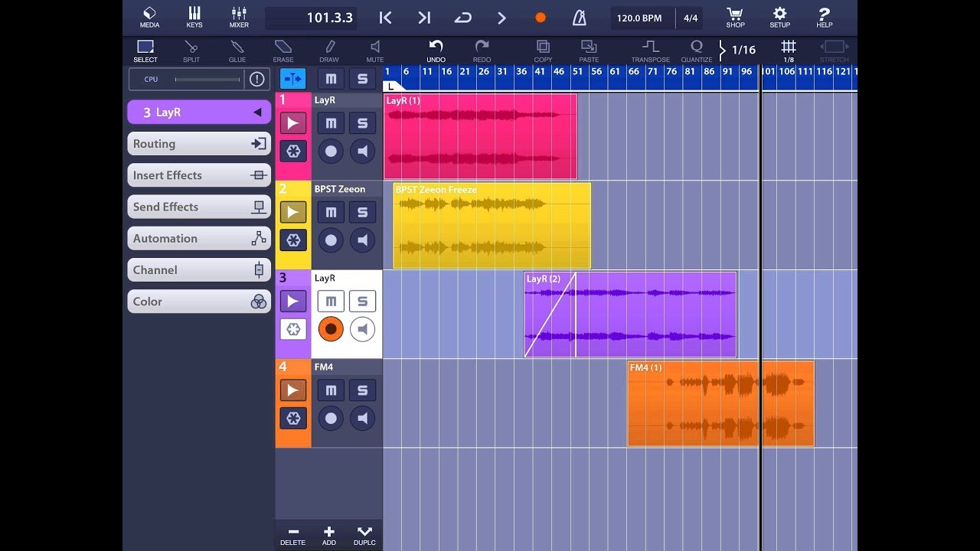The width and height of the screenshot is (980, 551).
Task: Delete the selected track
Action: (292, 536)
